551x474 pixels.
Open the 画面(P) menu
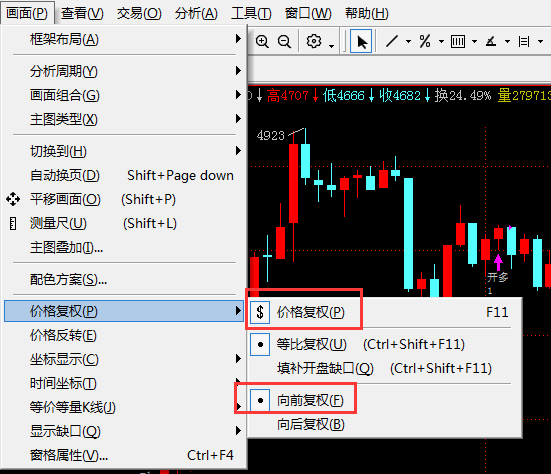click(27, 13)
